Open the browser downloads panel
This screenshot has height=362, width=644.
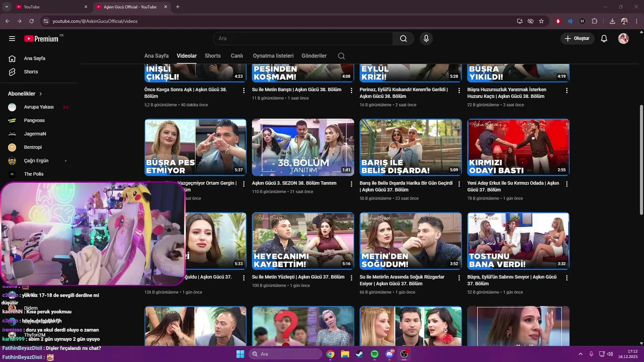pyautogui.click(x=612, y=21)
